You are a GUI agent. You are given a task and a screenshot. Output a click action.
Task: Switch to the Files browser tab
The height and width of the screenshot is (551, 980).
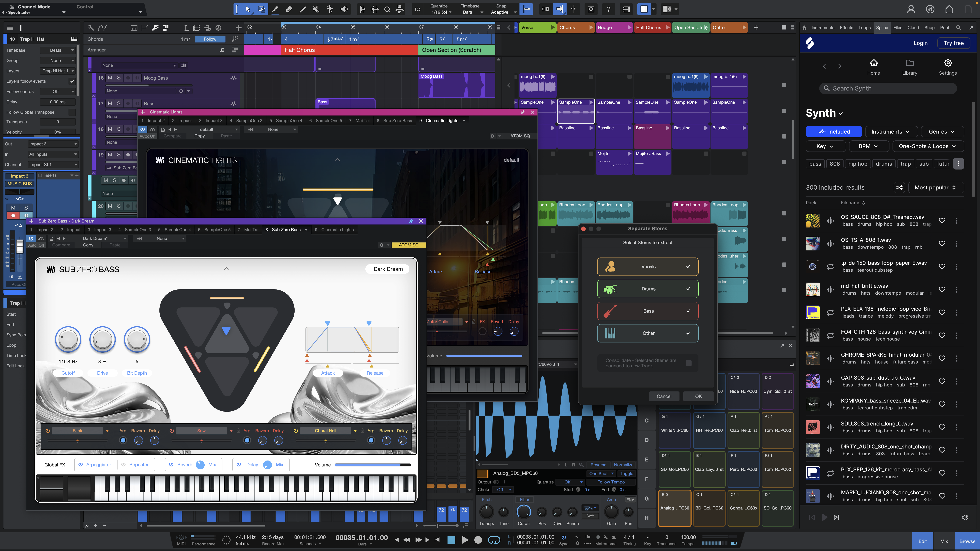pyautogui.click(x=898, y=27)
